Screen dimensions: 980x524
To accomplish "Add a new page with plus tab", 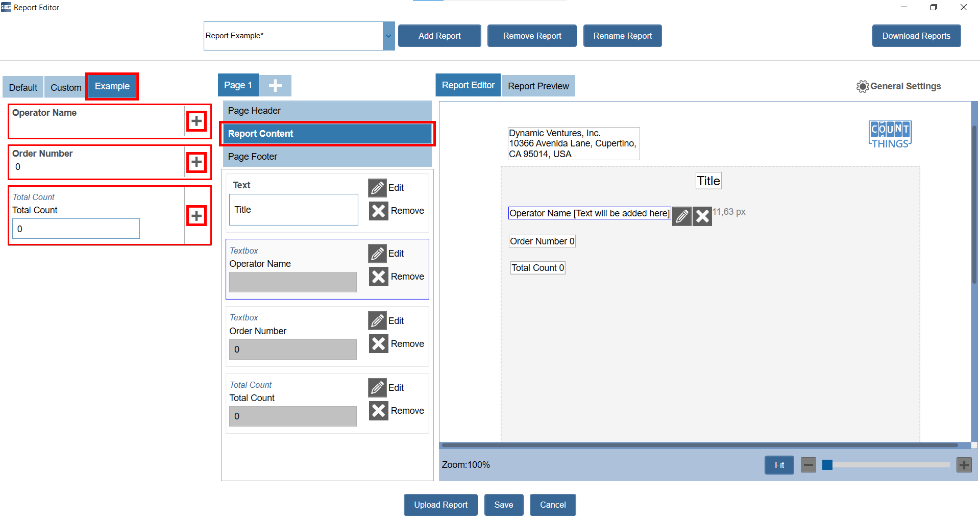I will pyautogui.click(x=275, y=86).
